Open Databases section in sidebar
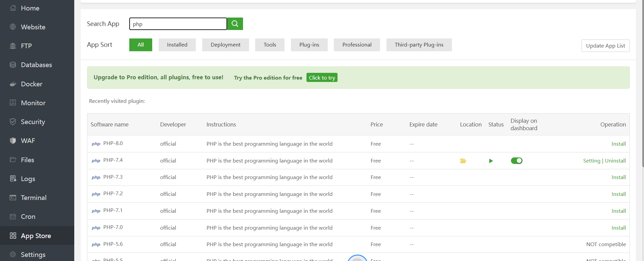 tap(36, 65)
